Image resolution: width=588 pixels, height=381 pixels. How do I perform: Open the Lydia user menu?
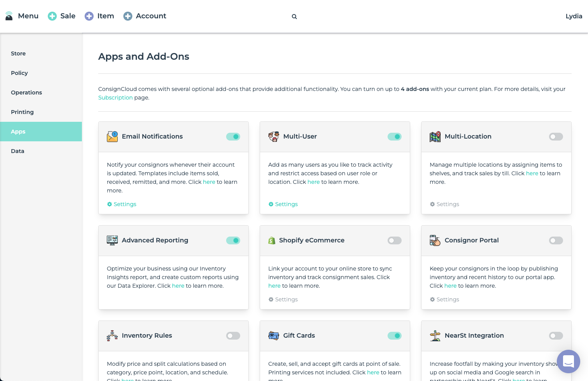(x=574, y=16)
